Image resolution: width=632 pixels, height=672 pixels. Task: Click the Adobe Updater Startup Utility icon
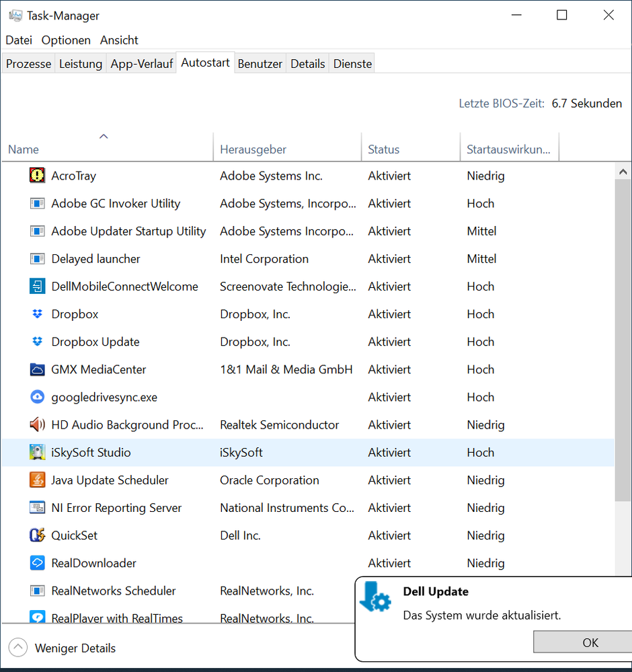37,231
